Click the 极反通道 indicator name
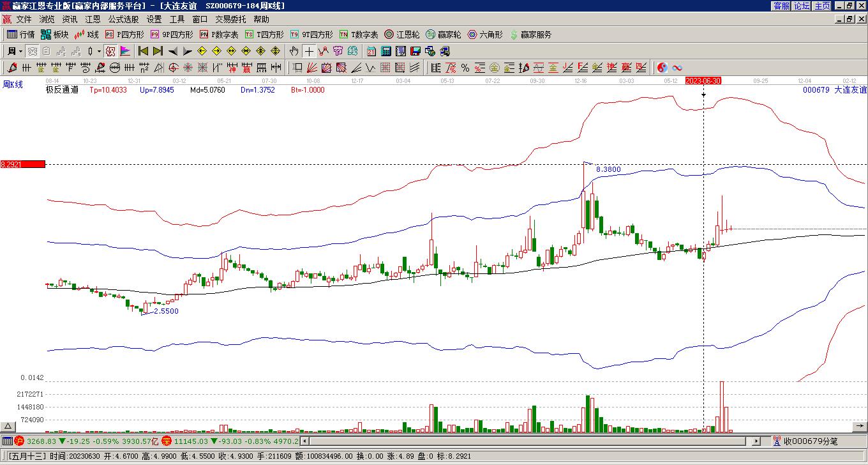The height and width of the screenshot is (465, 868). pyautogui.click(x=62, y=90)
